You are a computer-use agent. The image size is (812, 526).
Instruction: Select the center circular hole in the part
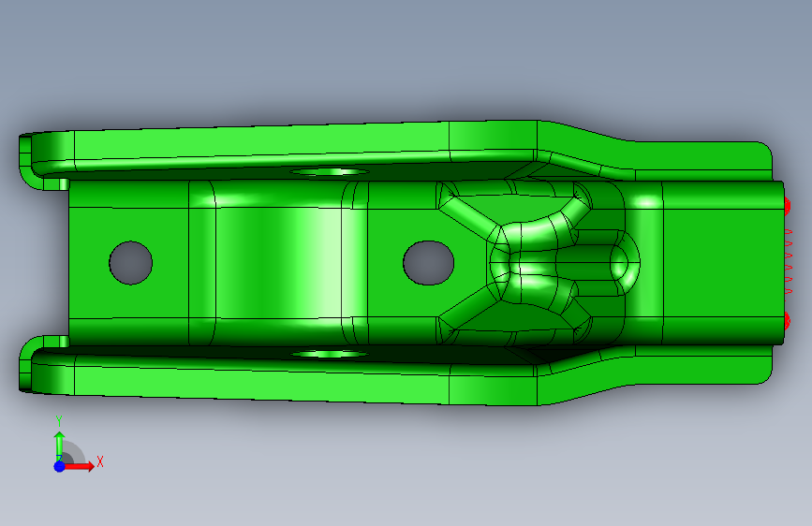428,263
